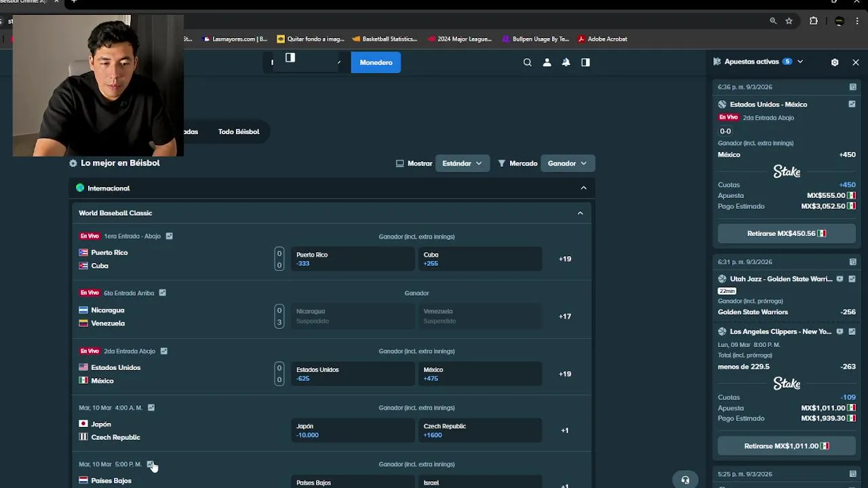Open the Nicaragua team name in match list

(x=108, y=310)
